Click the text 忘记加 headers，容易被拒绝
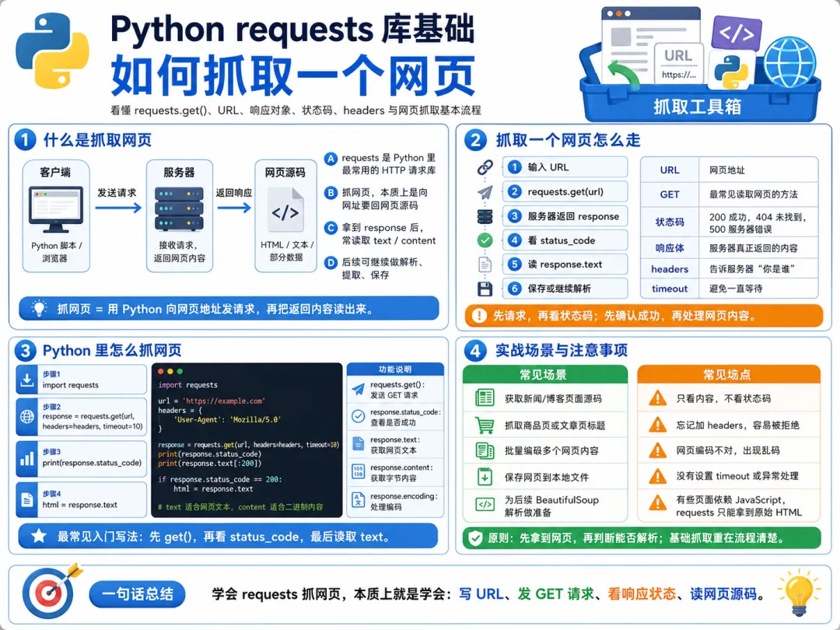 tap(737, 425)
